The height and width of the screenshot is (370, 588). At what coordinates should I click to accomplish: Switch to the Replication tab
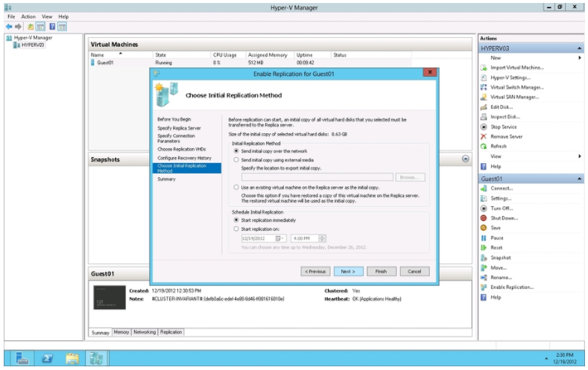pos(171,332)
